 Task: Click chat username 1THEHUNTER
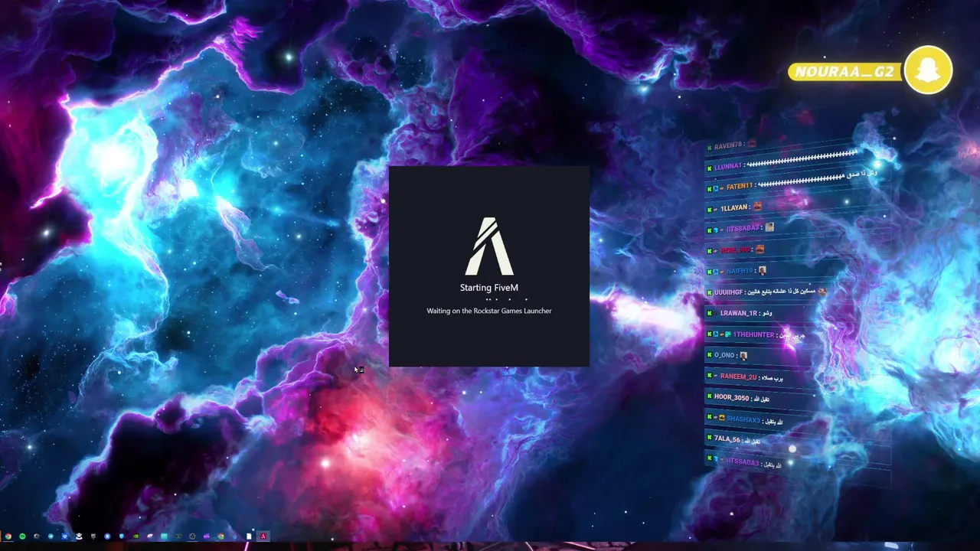753,334
